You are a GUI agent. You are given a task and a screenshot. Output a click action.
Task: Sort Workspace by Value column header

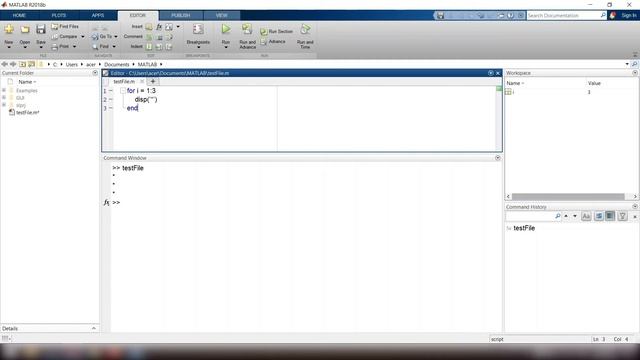[594, 83]
